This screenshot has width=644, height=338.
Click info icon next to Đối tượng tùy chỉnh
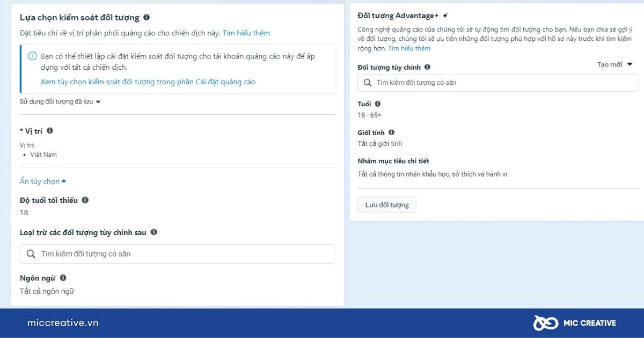point(427,67)
